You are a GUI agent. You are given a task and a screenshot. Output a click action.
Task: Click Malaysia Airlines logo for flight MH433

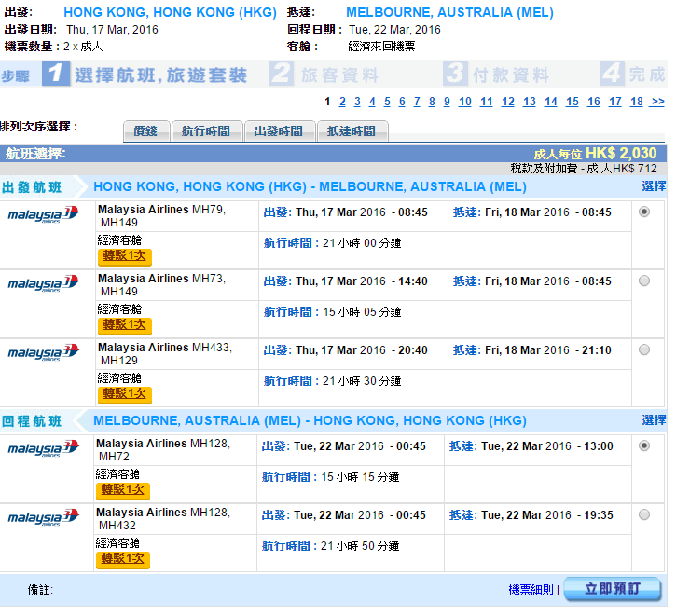point(44,352)
